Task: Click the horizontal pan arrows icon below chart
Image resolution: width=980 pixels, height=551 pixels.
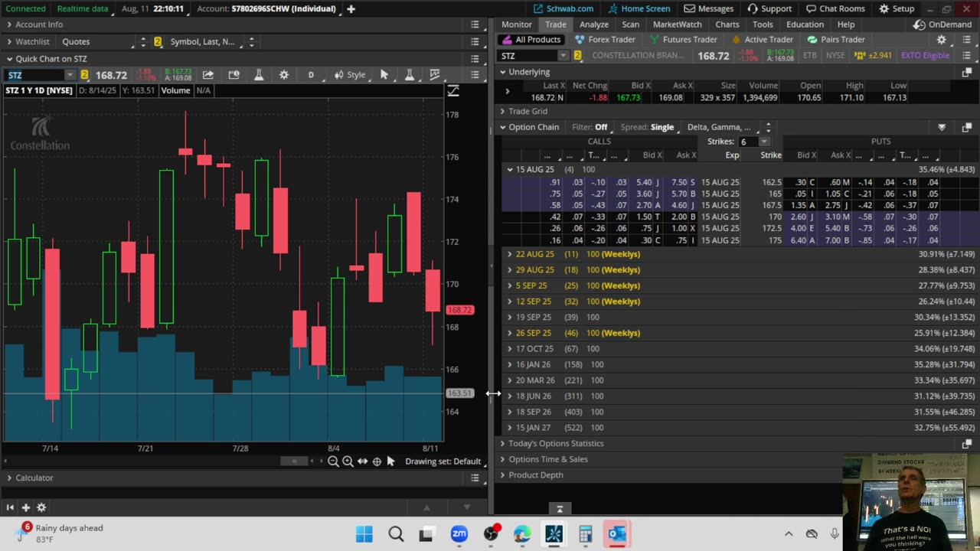Action: point(362,461)
